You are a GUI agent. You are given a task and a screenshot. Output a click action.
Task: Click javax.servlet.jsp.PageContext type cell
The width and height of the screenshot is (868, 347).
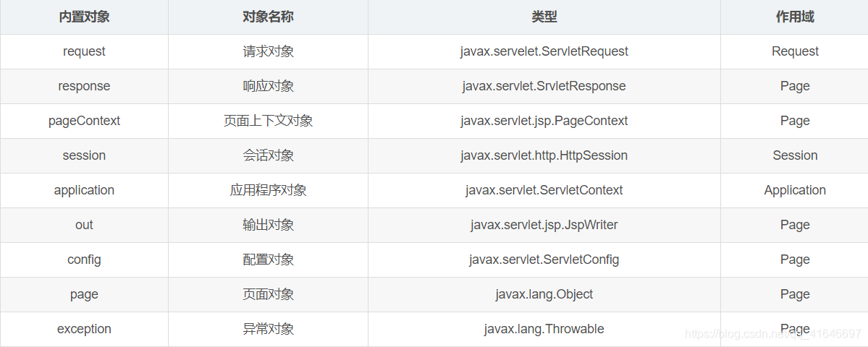pyautogui.click(x=544, y=121)
